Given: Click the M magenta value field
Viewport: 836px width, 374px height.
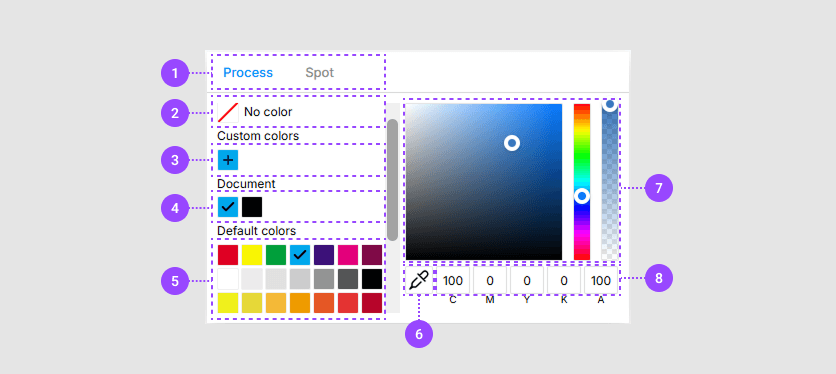Looking at the screenshot, I should (x=490, y=281).
